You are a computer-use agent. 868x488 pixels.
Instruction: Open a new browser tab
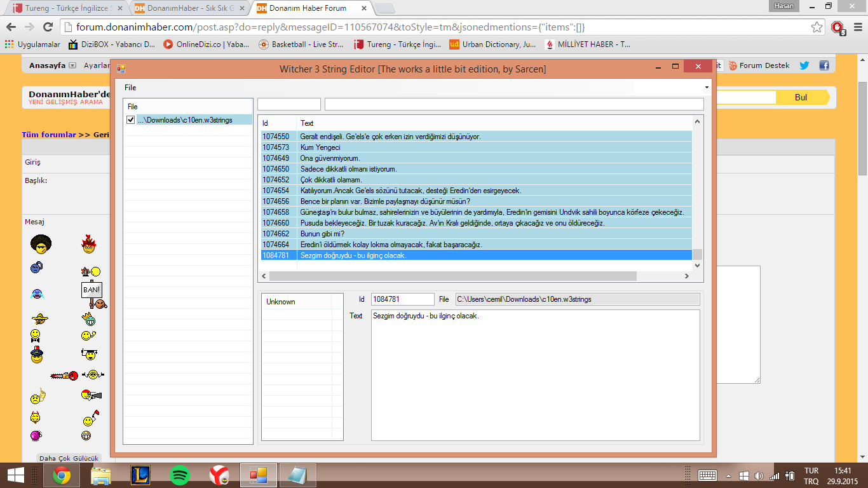385,8
